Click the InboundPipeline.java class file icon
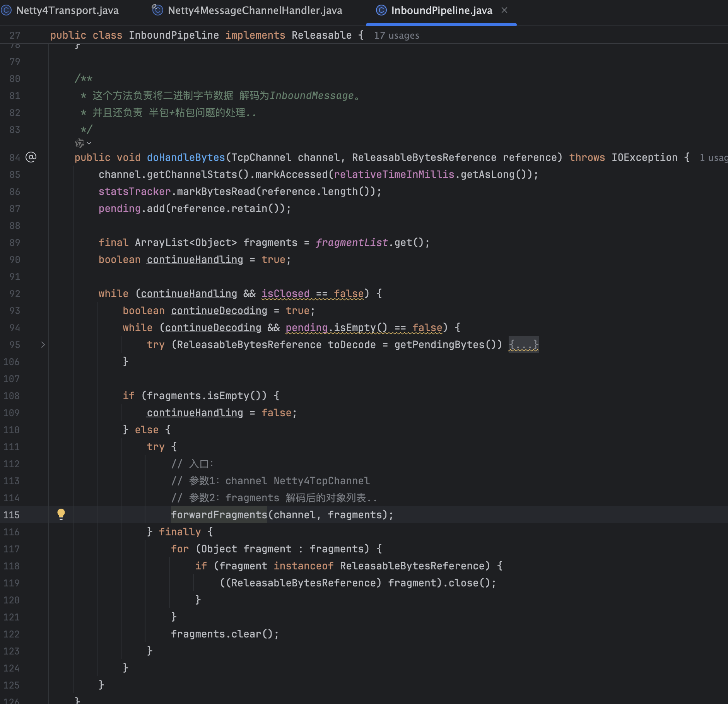The width and height of the screenshot is (728, 704). (x=381, y=10)
